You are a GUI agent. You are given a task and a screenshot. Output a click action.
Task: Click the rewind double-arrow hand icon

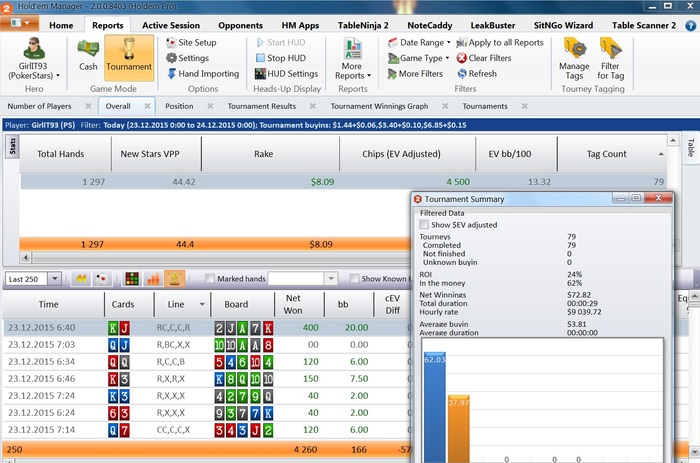[81, 279]
